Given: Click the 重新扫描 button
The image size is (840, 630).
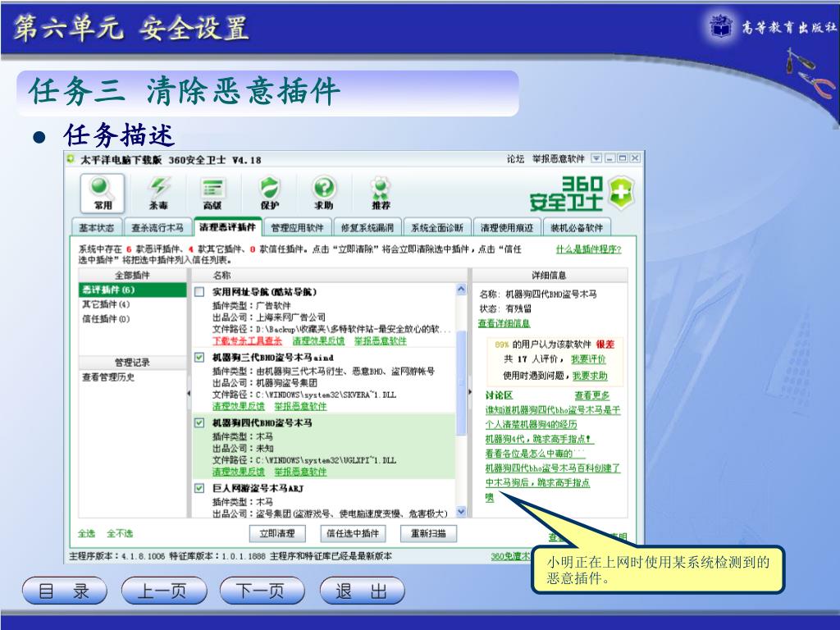Looking at the screenshot, I should (x=428, y=533).
